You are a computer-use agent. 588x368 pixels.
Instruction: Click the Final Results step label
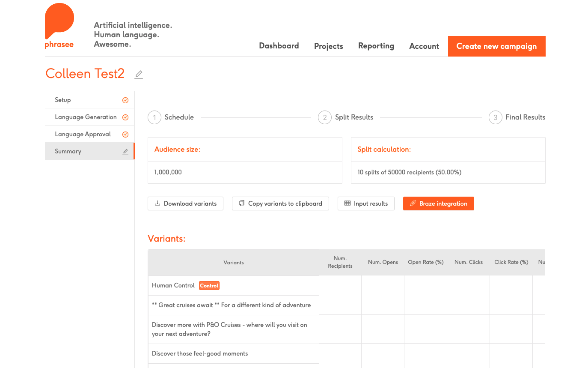pyautogui.click(x=526, y=117)
